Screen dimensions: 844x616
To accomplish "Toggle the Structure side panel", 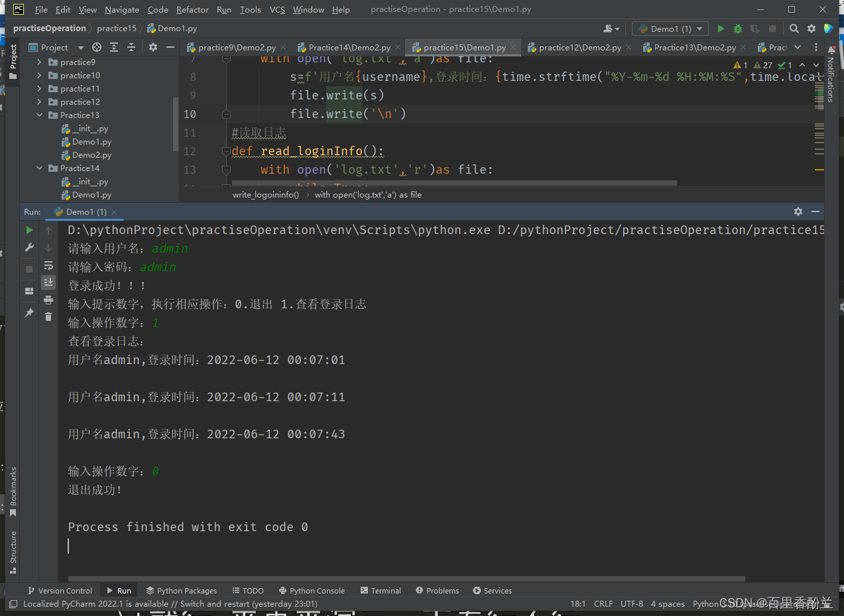I will point(13,552).
